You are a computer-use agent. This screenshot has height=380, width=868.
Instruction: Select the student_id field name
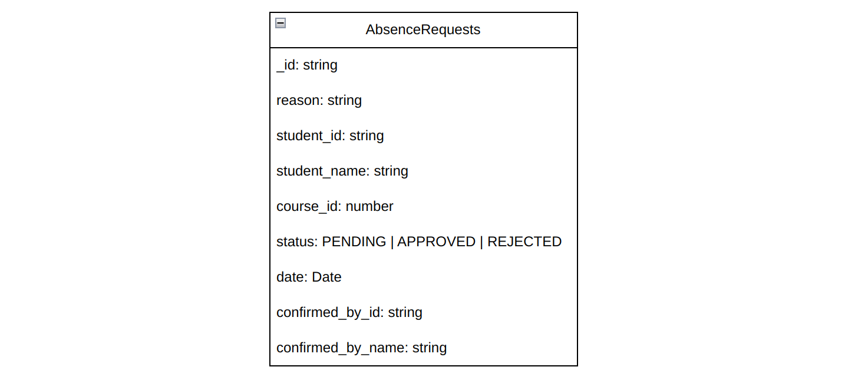click(x=309, y=136)
